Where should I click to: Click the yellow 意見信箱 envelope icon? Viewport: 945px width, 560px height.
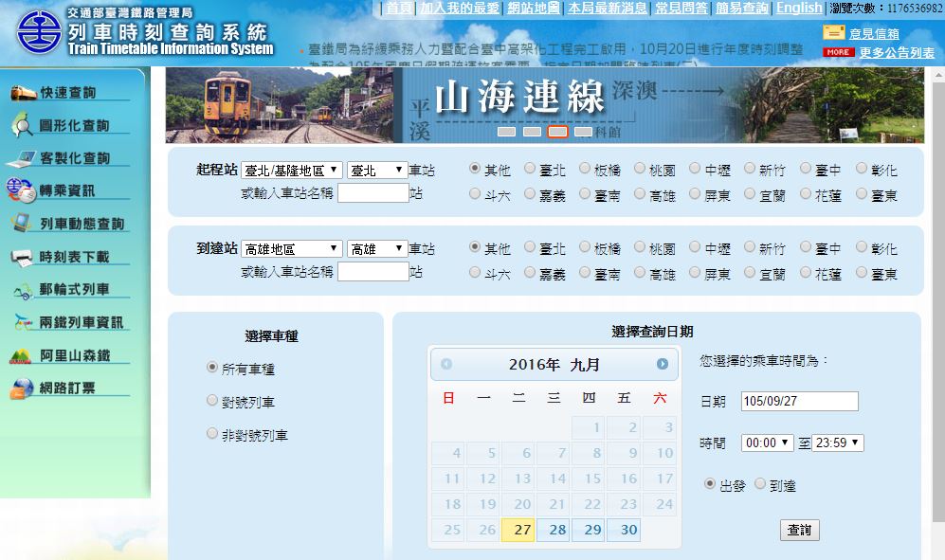833,32
